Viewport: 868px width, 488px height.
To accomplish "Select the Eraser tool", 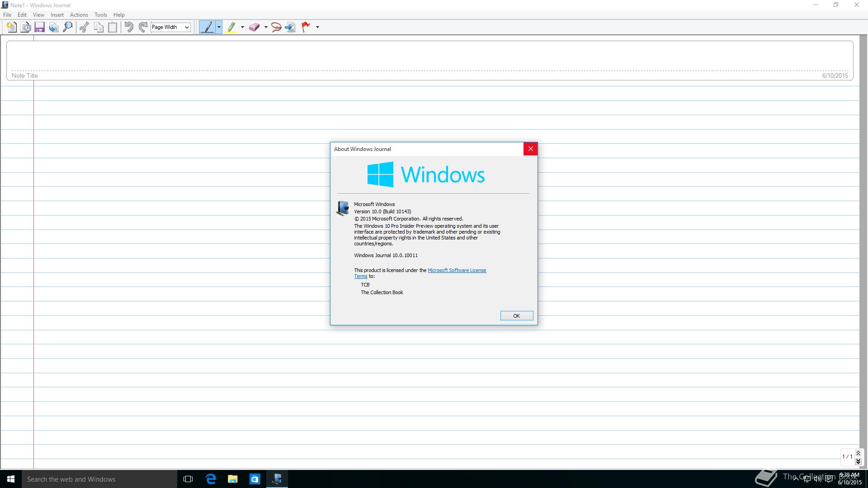I will click(254, 27).
